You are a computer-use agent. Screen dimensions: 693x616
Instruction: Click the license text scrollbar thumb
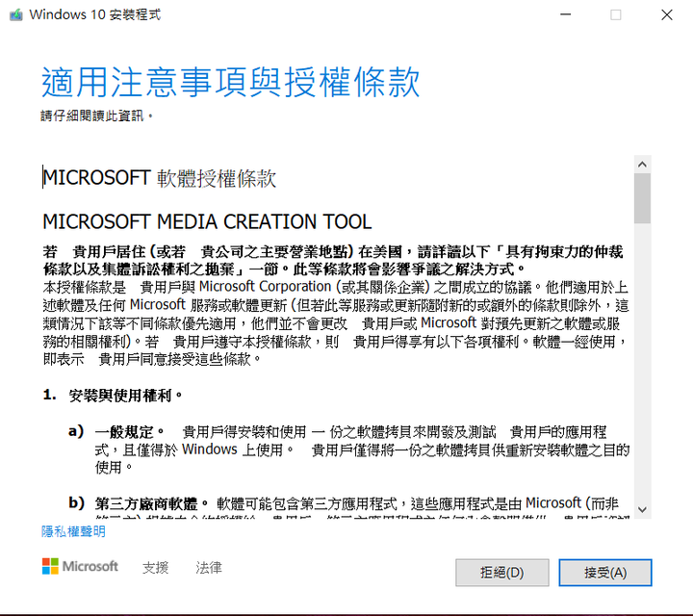click(x=642, y=198)
